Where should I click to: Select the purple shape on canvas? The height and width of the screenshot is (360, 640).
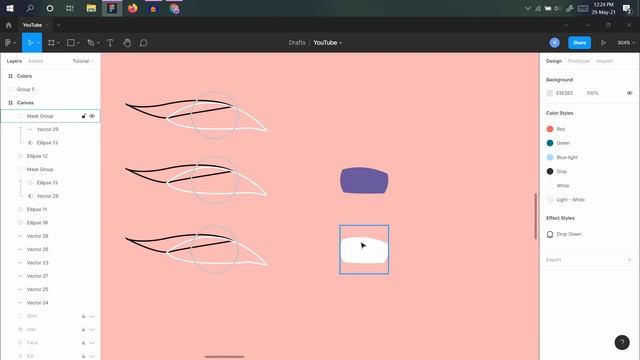pyautogui.click(x=364, y=180)
